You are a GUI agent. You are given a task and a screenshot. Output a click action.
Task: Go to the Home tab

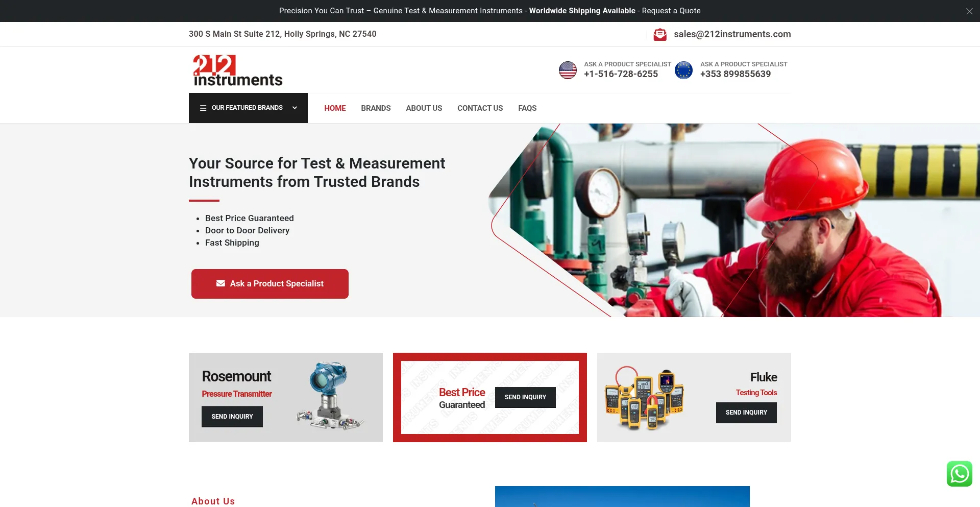coord(335,108)
